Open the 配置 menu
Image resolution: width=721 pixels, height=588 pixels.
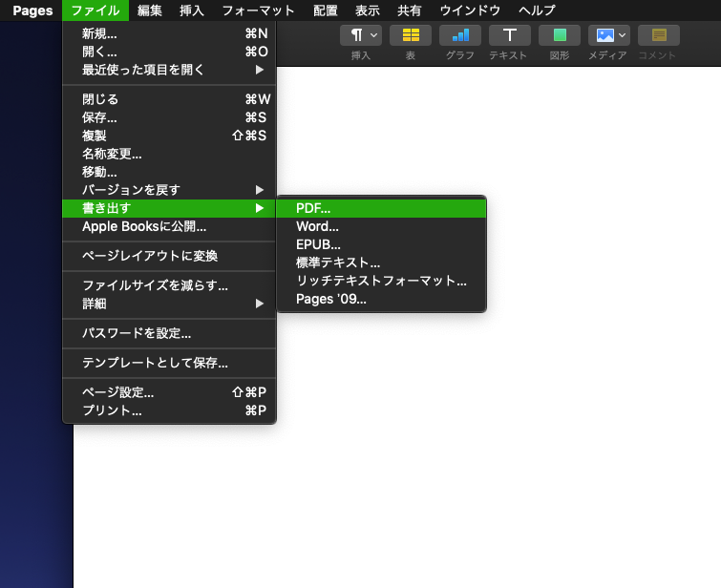tap(325, 10)
